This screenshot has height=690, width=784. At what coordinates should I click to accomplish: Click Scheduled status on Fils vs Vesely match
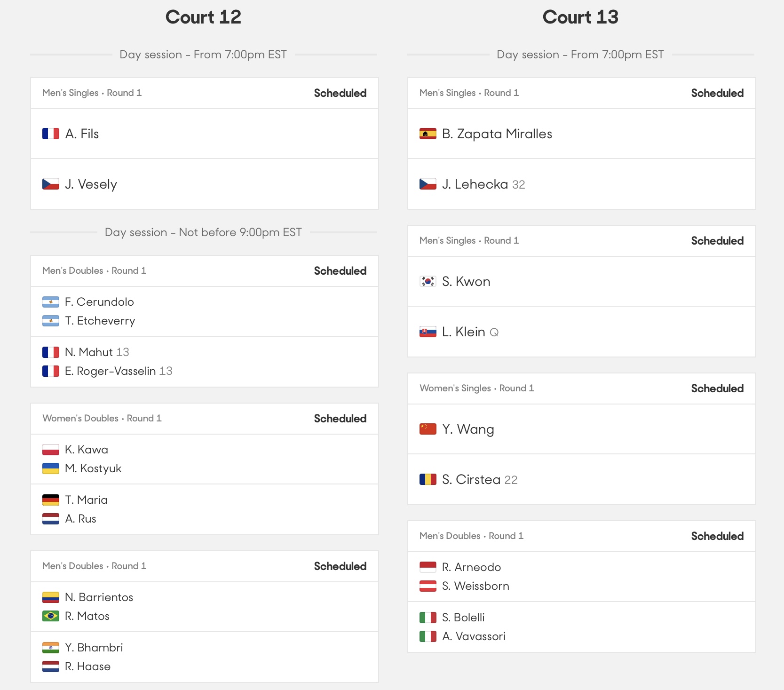pyautogui.click(x=340, y=93)
